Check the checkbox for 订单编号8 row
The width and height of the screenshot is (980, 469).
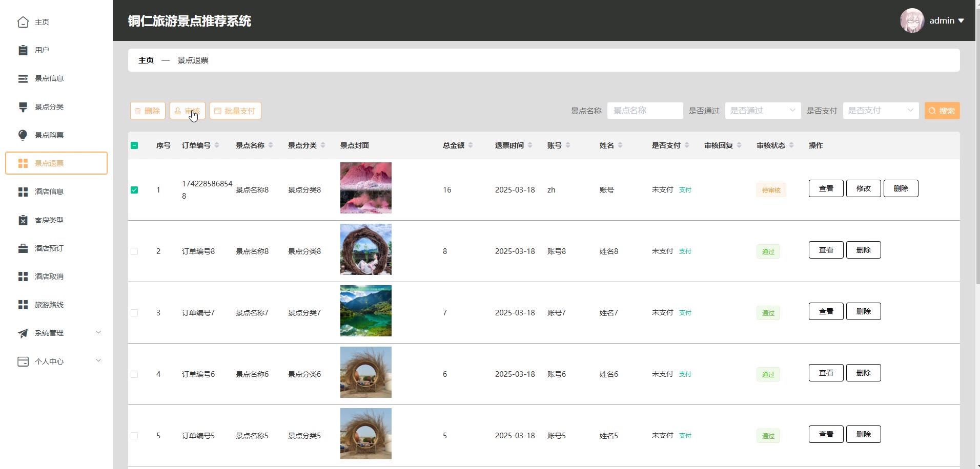134,251
